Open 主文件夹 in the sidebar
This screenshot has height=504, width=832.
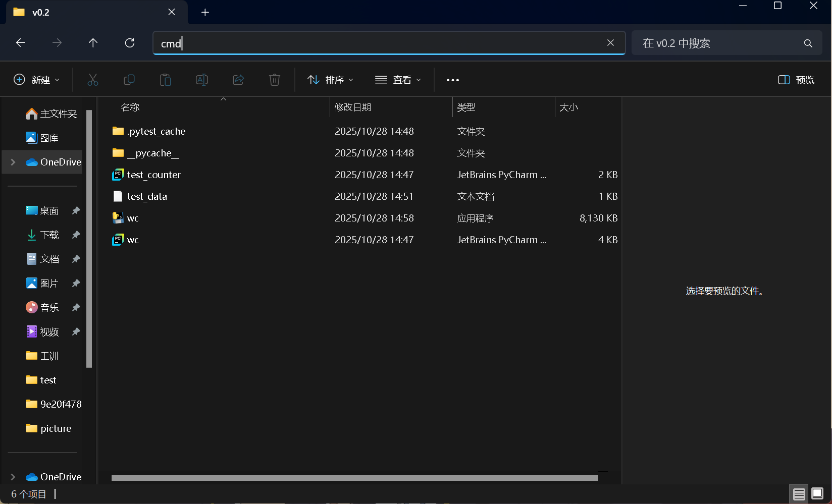click(x=51, y=114)
